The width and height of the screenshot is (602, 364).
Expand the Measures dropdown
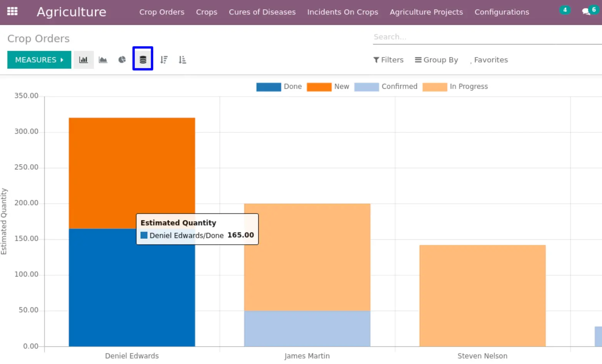tap(39, 60)
